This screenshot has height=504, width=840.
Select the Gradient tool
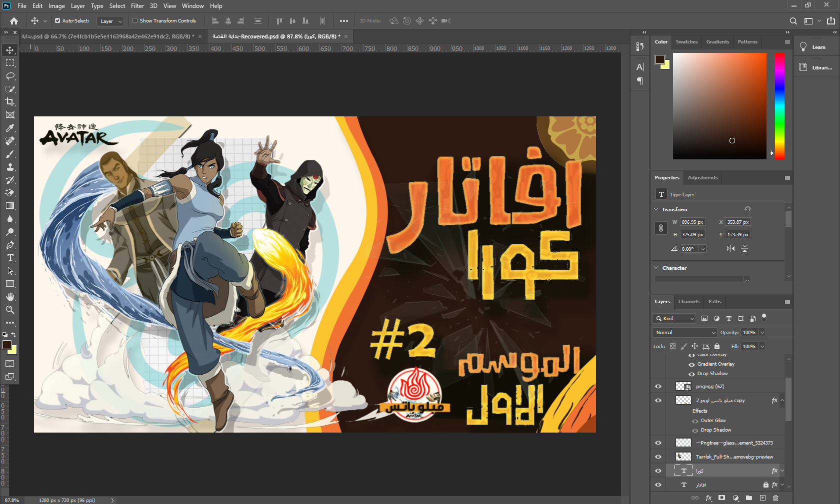point(10,206)
